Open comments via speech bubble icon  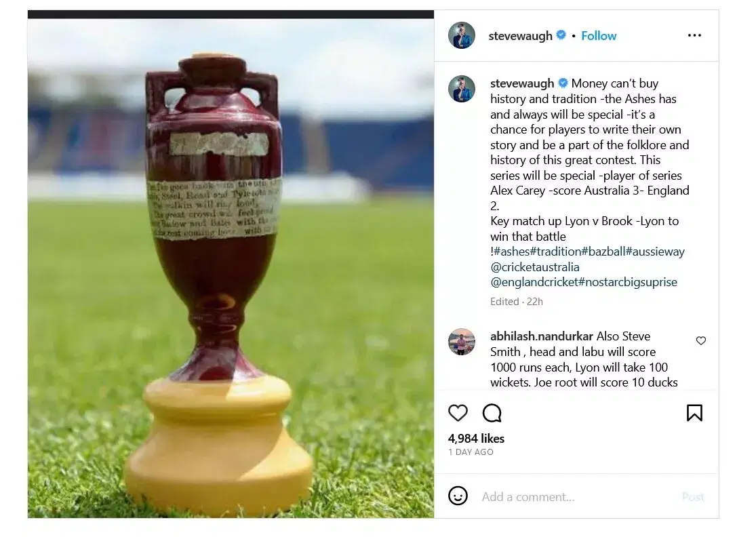pyautogui.click(x=492, y=413)
